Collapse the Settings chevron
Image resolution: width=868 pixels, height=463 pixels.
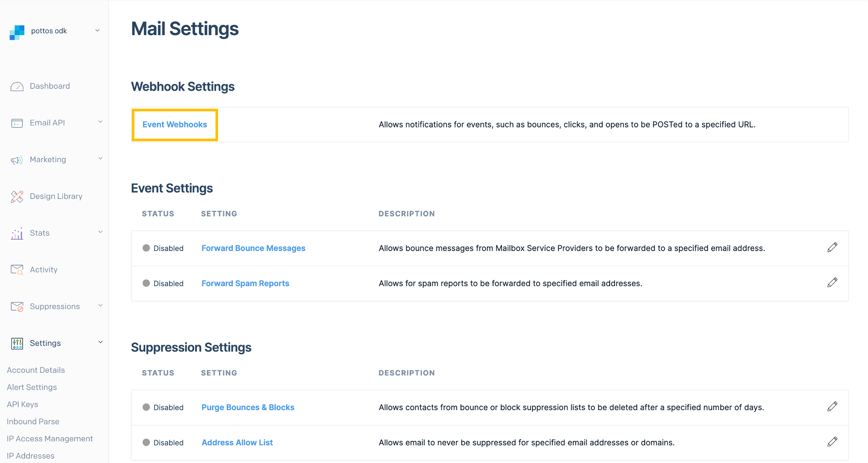pos(100,342)
